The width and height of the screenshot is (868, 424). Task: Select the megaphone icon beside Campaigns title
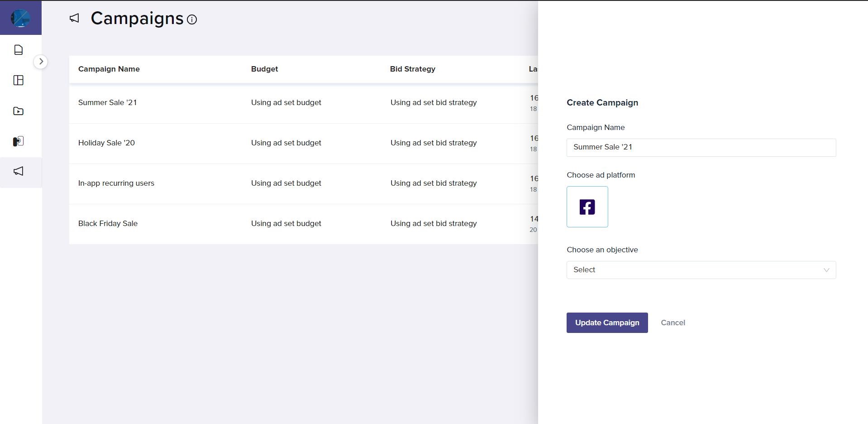tap(75, 19)
